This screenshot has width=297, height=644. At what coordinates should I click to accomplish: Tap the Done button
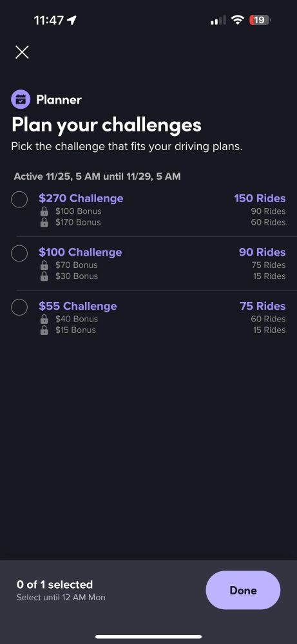pos(243,590)
